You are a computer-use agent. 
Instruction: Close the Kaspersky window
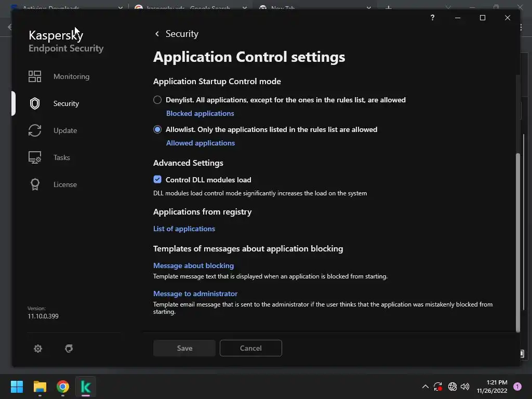(508, 18)
